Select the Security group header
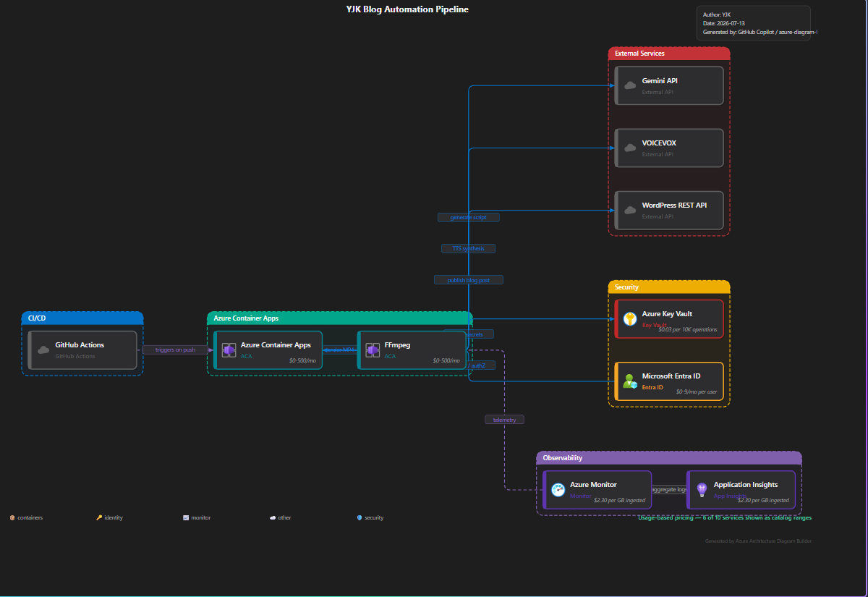Image resolution: width=868 pixels, height=597 pixels. [x=669, y=287]
